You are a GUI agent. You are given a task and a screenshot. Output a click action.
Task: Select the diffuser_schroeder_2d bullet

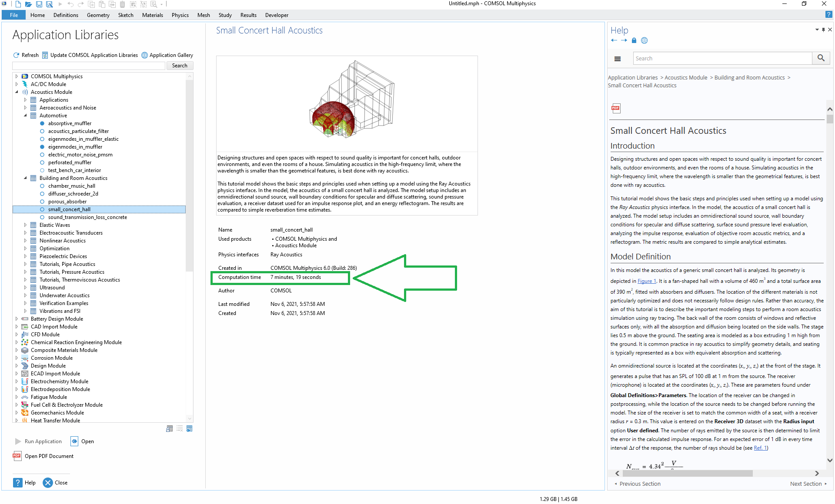point(42,194)
